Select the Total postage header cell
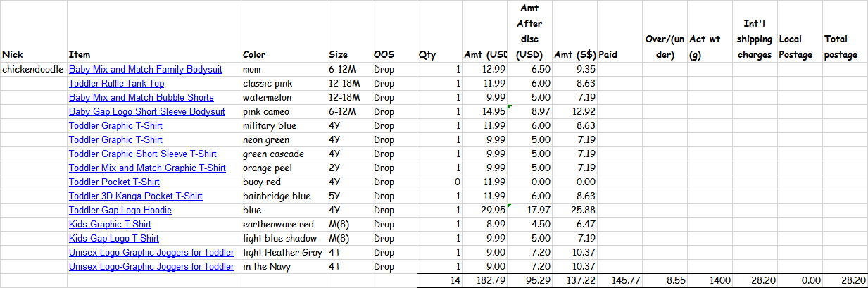 point(845,32)
